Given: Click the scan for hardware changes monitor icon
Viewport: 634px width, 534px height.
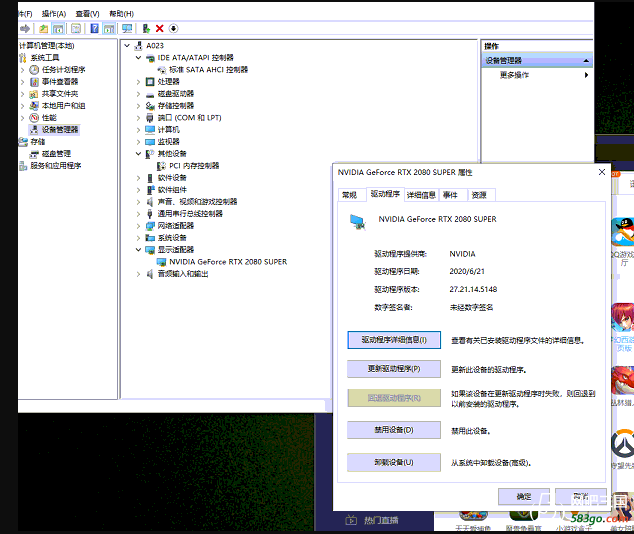Looking at the screenshot, I should pos(127,29).
